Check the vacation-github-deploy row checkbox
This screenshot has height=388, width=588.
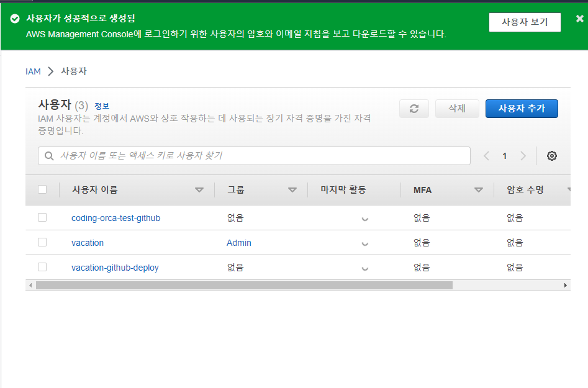42,267
